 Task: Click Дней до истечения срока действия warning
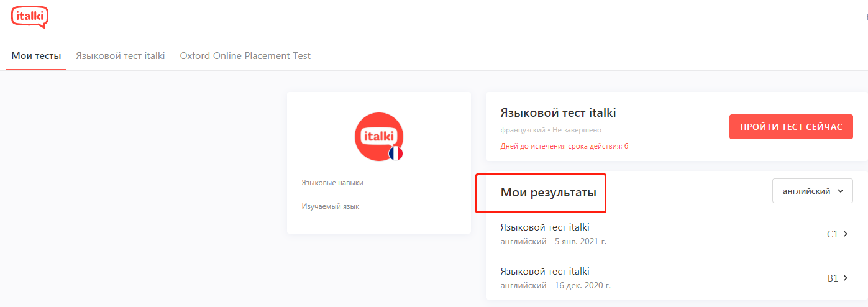(x=564, y=146)
